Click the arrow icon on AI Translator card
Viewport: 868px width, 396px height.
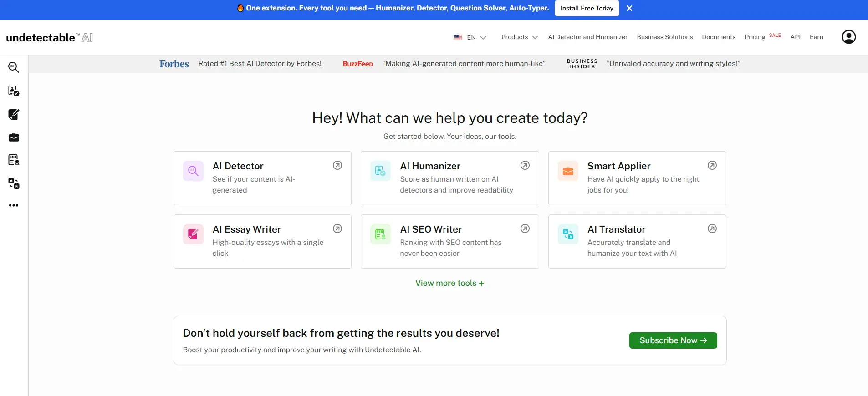[712, 228]
